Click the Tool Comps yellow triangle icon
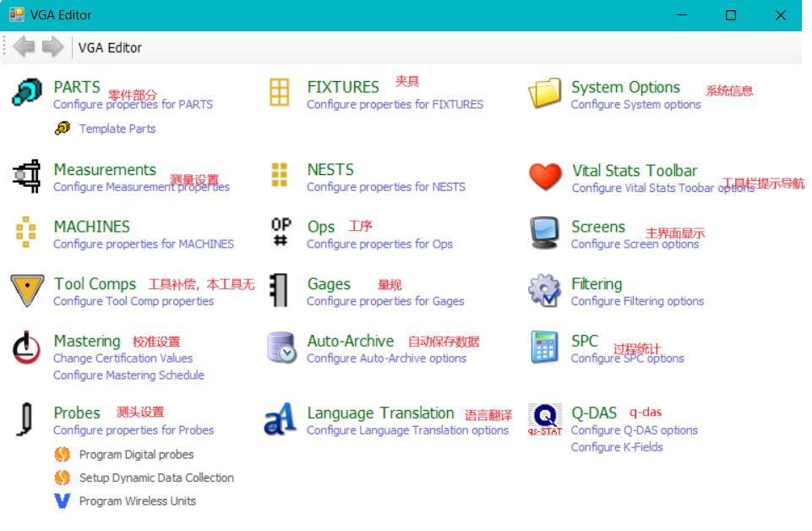The width and height of the screenshot is (812, 531). pos(27,290)
